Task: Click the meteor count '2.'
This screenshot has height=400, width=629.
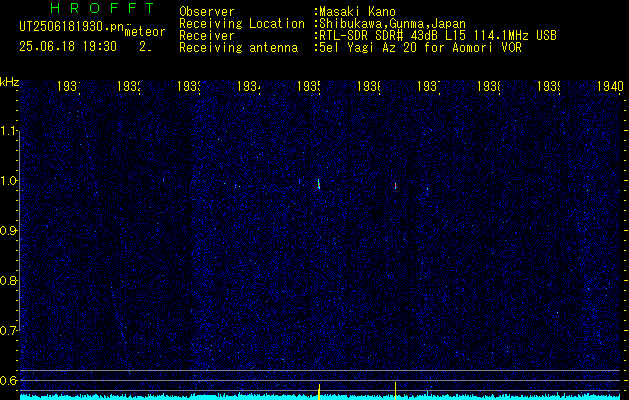Action: 145,47
